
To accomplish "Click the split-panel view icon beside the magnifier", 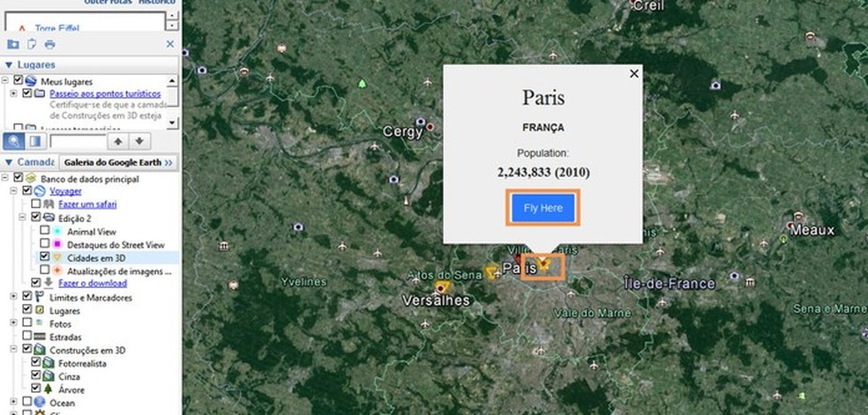I will 35,142.
